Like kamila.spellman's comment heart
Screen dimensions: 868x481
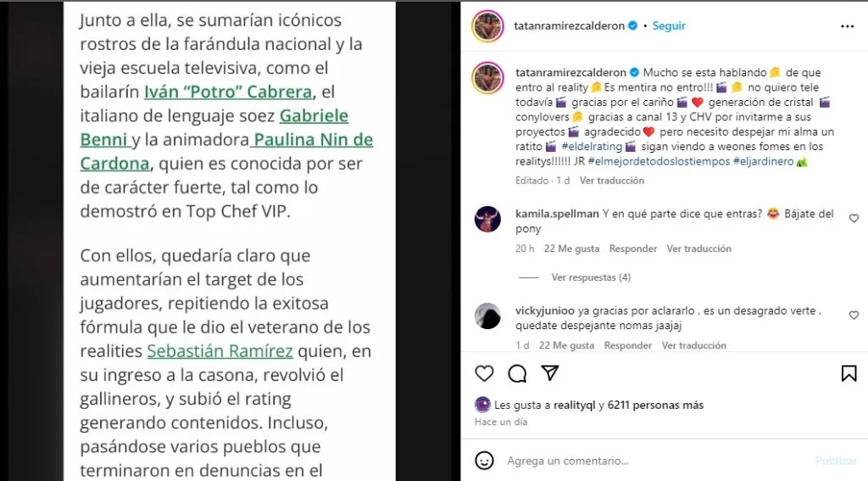[854, 218]
